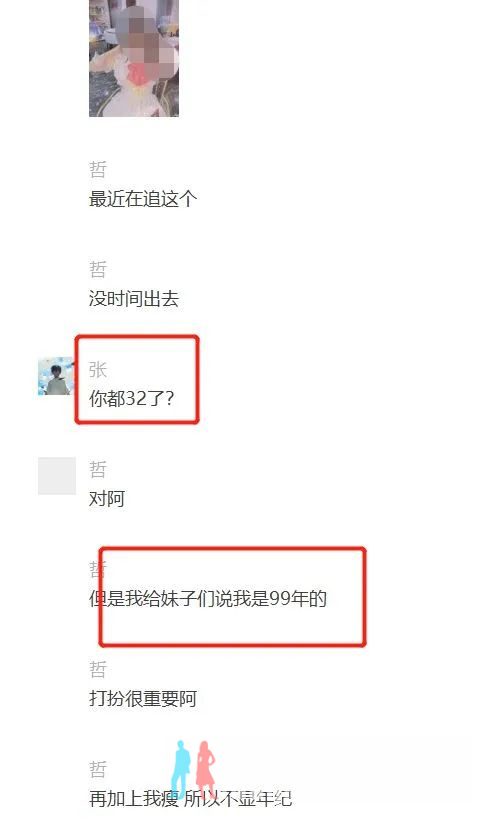This screenshot has width=491, height=823.
Task: Click sender name 哲 above 最近在追这个
Action: 98,170
